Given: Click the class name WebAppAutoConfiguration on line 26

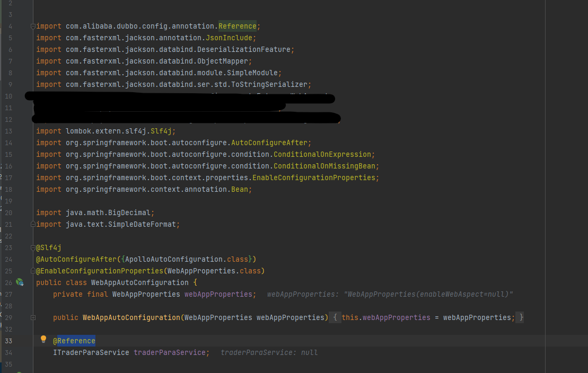Looking at the screenshot, I should click(140, 282).
